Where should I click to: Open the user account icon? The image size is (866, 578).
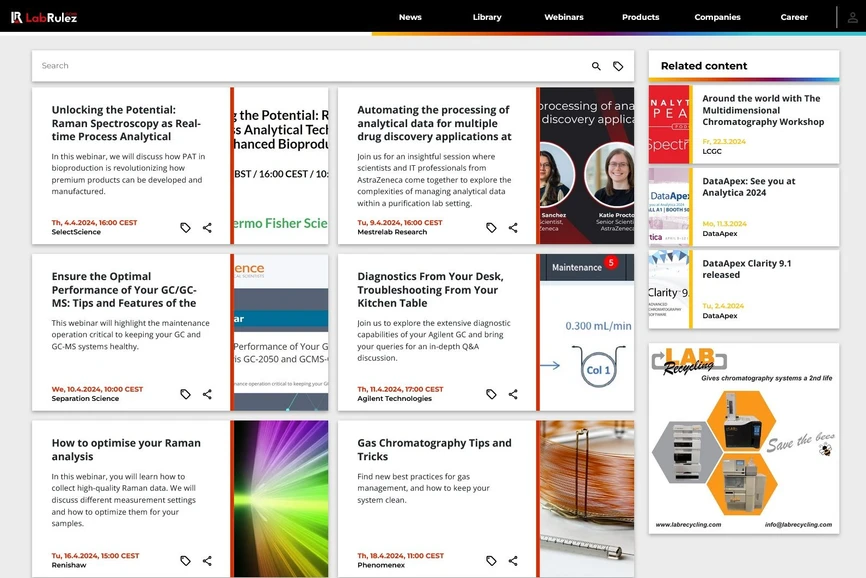click(x=852, y=17)
